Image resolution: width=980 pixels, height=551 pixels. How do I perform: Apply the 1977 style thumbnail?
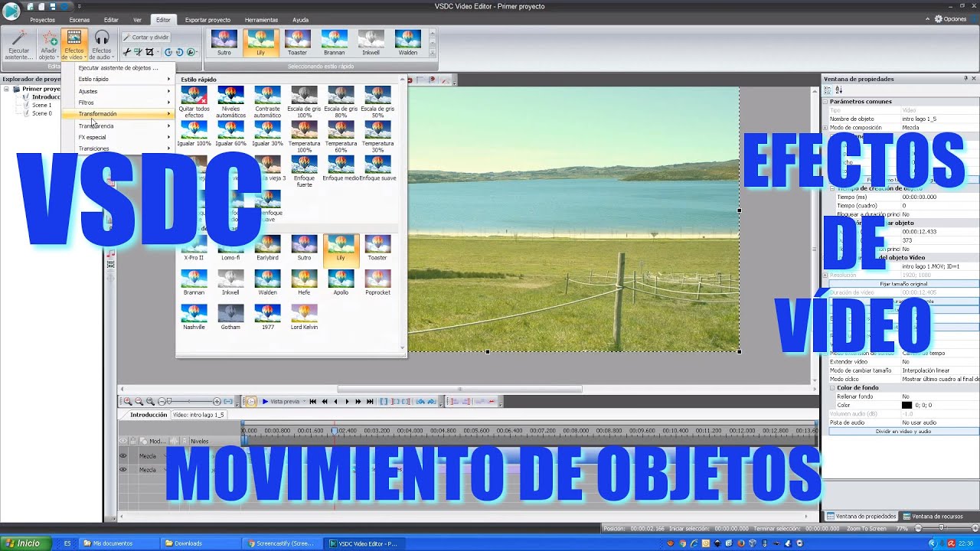(267, 317)
